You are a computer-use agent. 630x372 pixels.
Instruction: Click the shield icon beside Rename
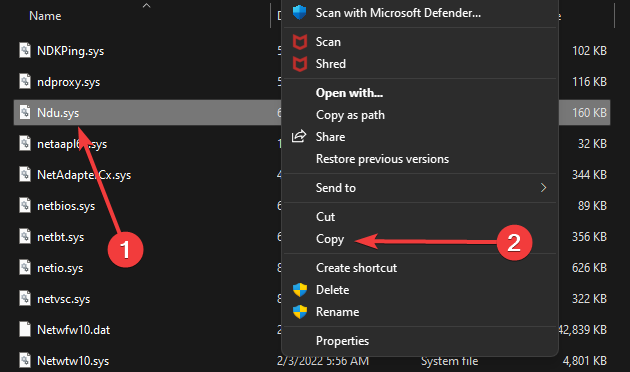300,312
